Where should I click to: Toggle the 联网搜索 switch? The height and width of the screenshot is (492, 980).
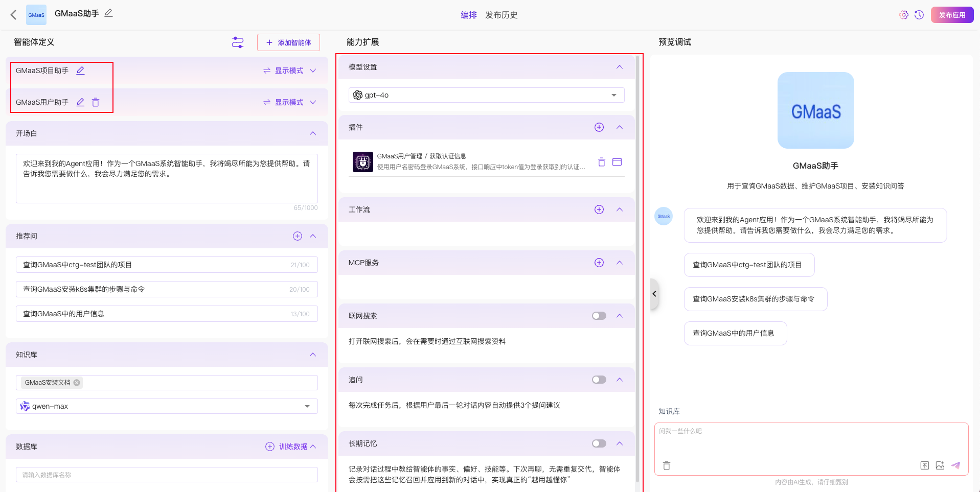599,316
